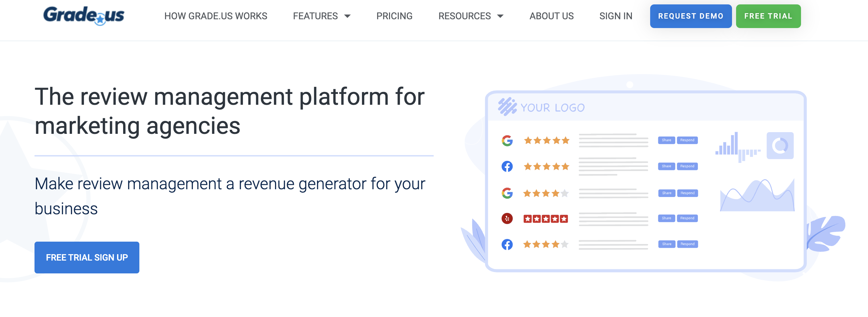The width and height of the screenshot is (868, 317).
Task: Expand the Resources dropdown arrow
Action: (x=500, y=16)
